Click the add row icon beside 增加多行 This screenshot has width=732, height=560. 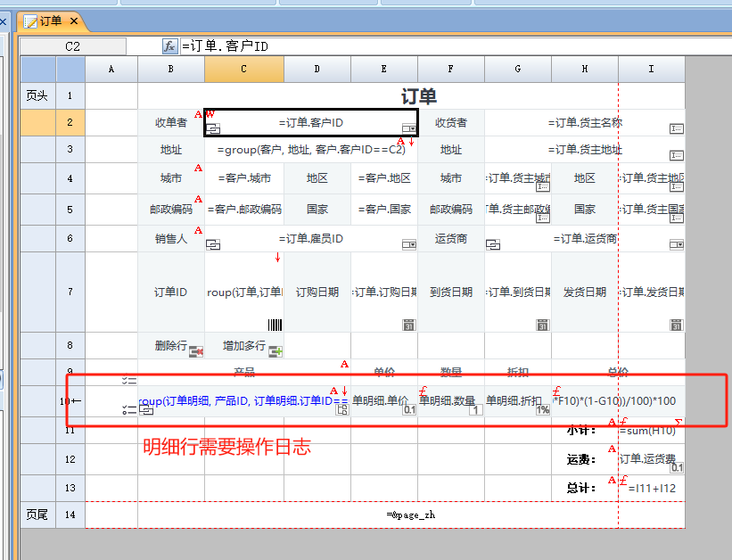pyautogui.click(x=276, y=352)
